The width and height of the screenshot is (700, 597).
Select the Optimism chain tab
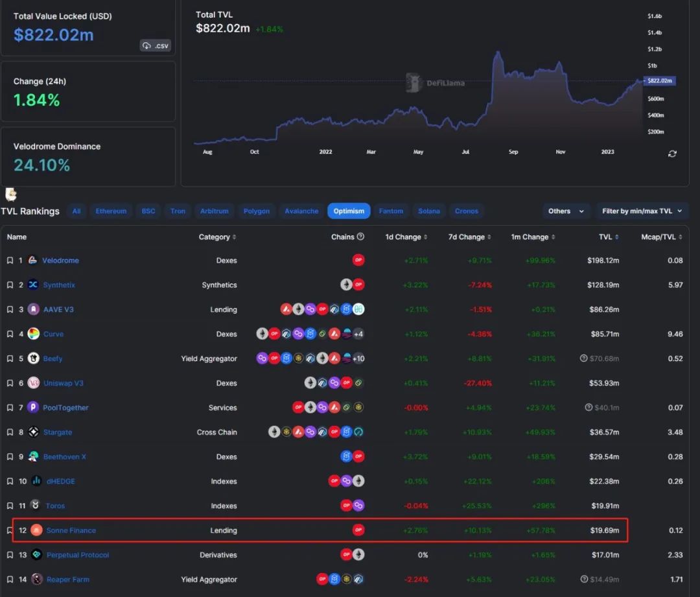pyautogui.click(x=349, y=211)
